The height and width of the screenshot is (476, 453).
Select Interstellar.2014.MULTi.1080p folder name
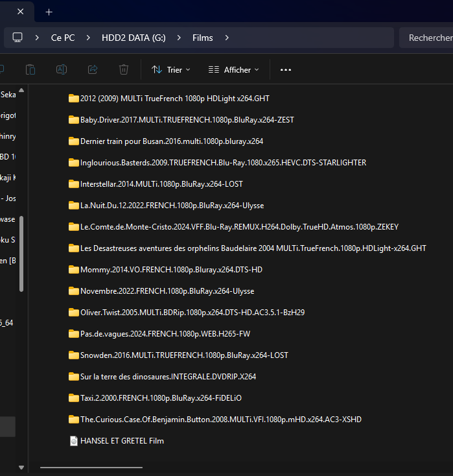pos(161,184)
